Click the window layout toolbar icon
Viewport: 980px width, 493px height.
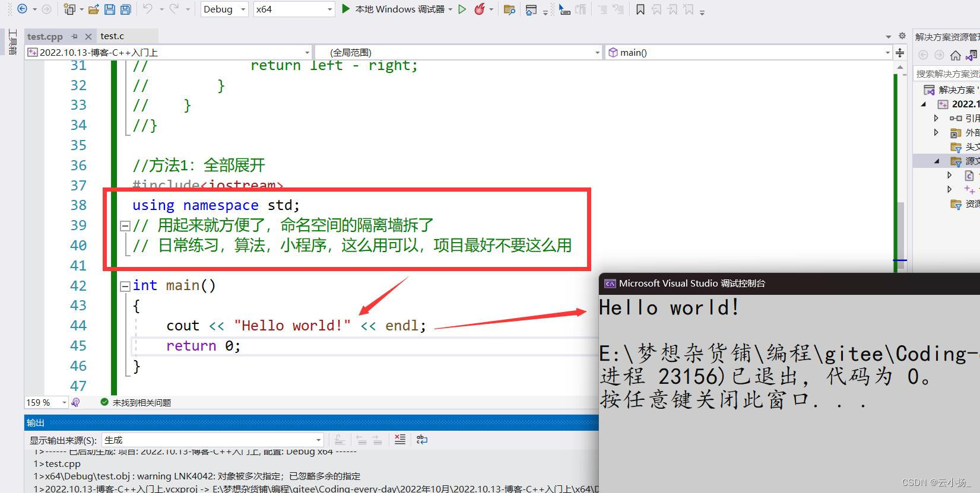click(x=531, y=9)
